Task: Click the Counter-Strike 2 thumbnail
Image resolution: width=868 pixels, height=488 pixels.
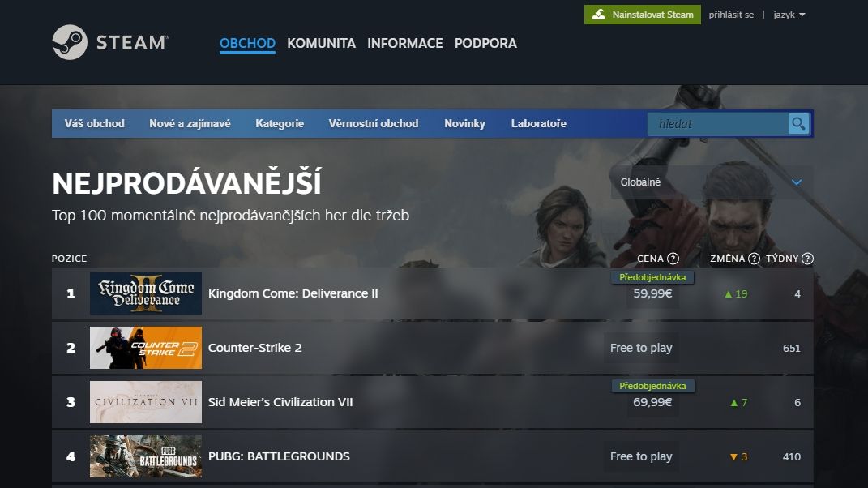Action: click(x=146, y=347)
